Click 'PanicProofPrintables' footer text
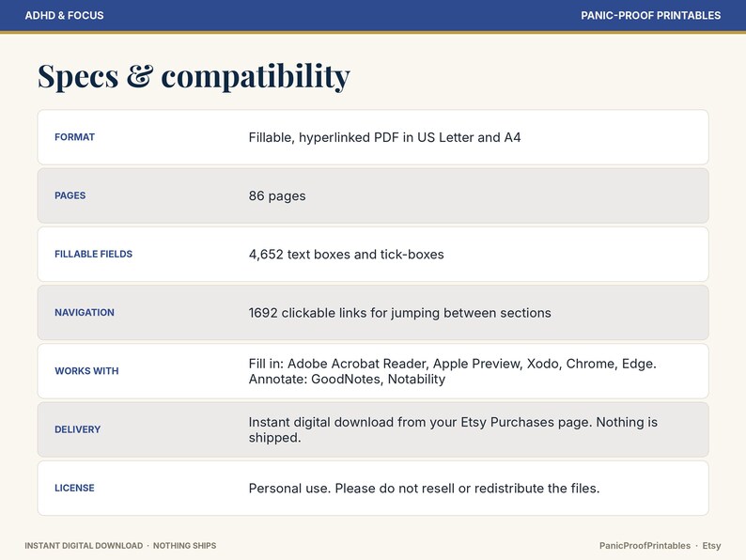Viewport: 746px width, 560px height. tap(645, 546)
